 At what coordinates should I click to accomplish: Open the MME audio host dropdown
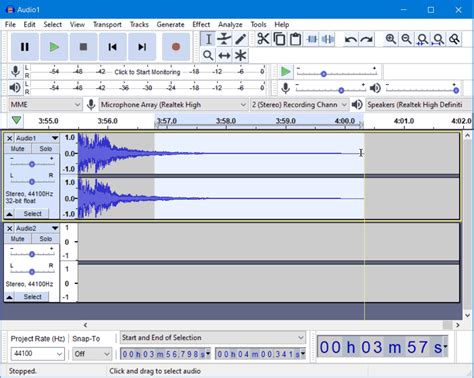click(x=45, y=105)
